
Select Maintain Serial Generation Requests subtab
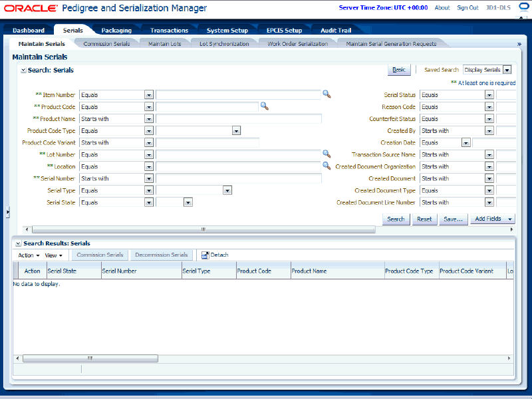point(391,44)
